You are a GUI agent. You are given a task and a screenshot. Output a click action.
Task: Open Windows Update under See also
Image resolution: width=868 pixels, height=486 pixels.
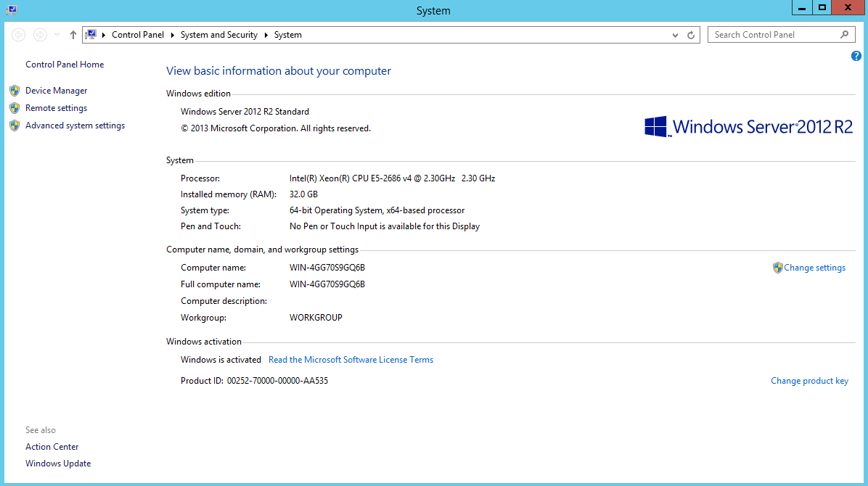[x=58, y=464]
